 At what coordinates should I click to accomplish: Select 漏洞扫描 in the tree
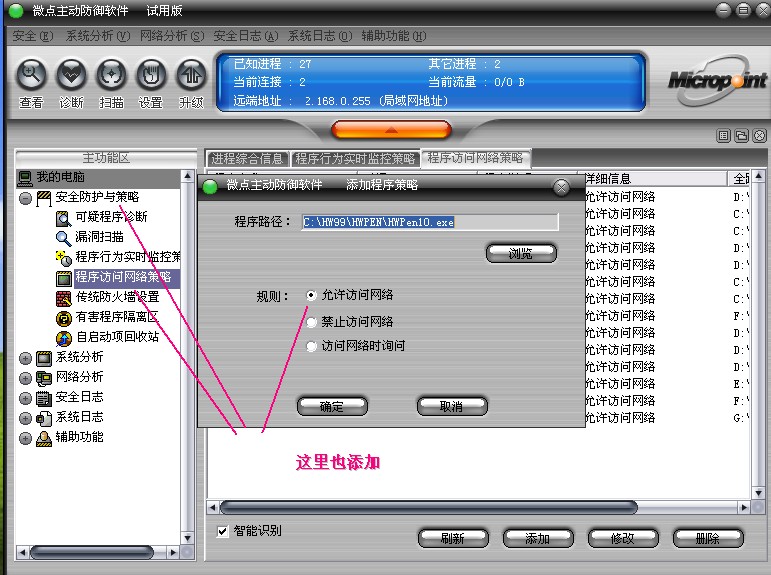[x=99, y=238]
